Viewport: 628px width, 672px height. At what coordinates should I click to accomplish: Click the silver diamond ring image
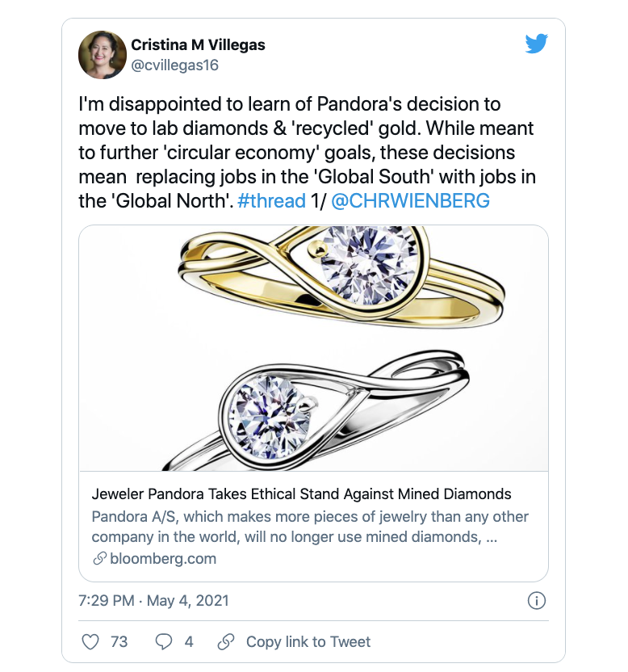[316, 410]
